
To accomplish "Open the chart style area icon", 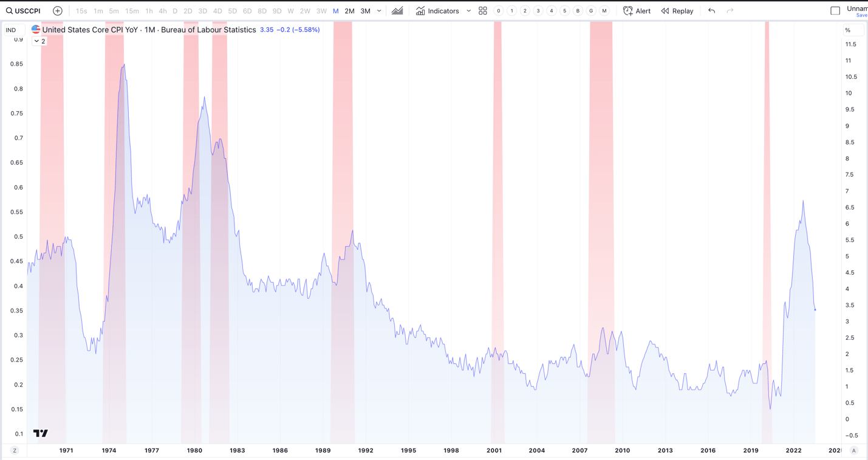I will pos(397,11).
